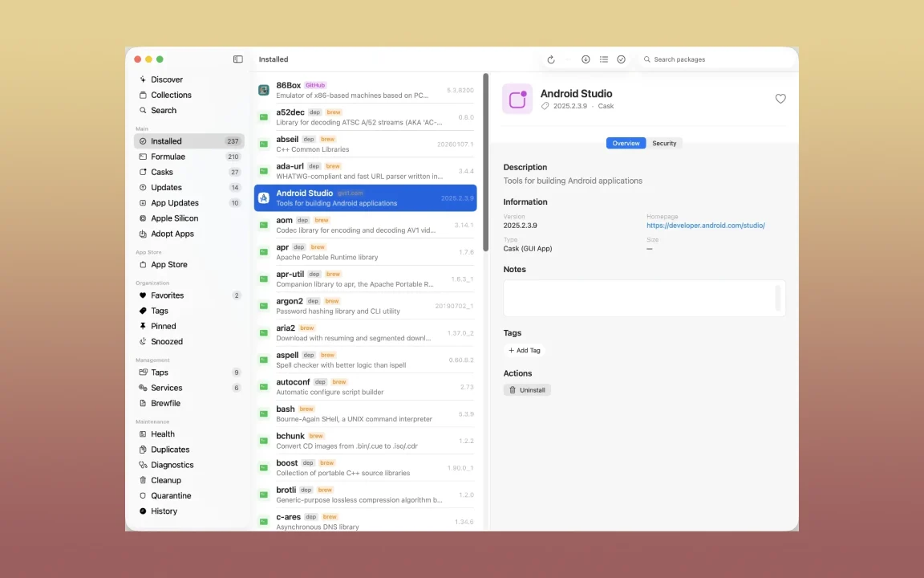Image resolution: width=924 pixels, height=578 pixels.
Task: Open Collections in sidebar
Action: tap(188, 95)
